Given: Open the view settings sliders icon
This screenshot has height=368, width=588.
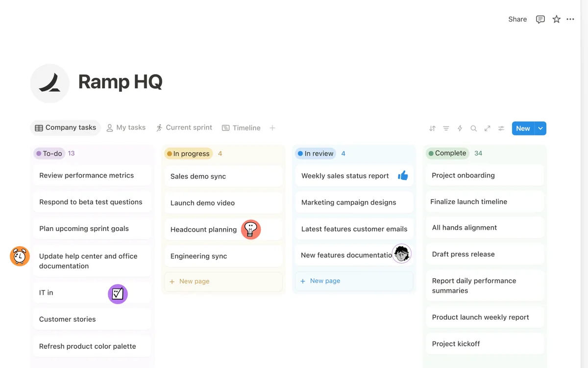Looking at the screenshot, I should pyautogui.click(x=501, y=128).
